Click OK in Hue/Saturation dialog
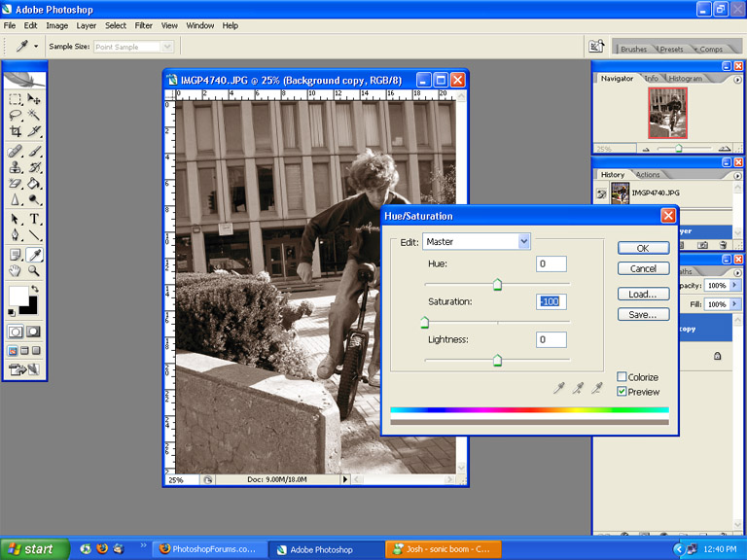This screenshot has height=560, width=747. [x=643, y=248]
